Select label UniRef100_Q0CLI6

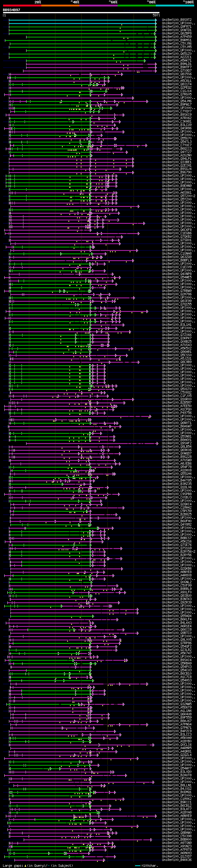[x=177, y=744]
